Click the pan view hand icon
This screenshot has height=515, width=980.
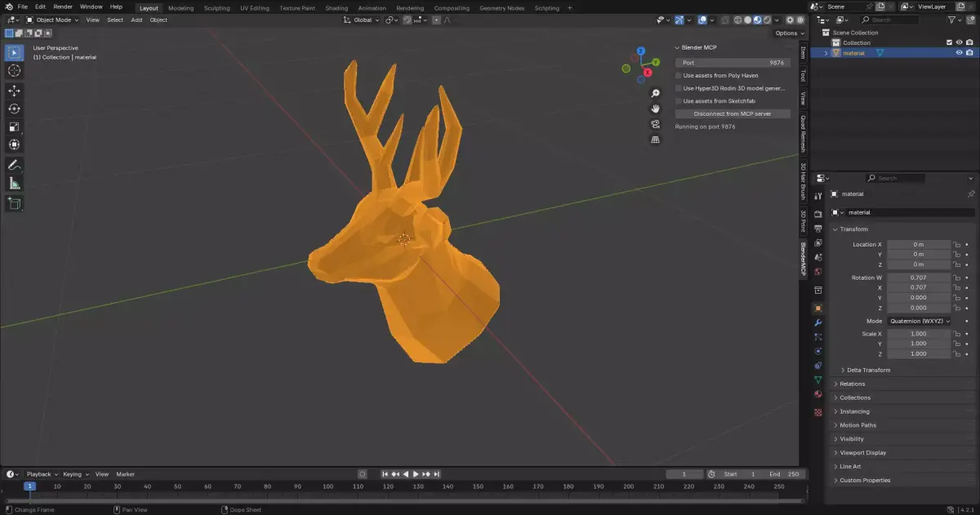(x=655, y=109)
